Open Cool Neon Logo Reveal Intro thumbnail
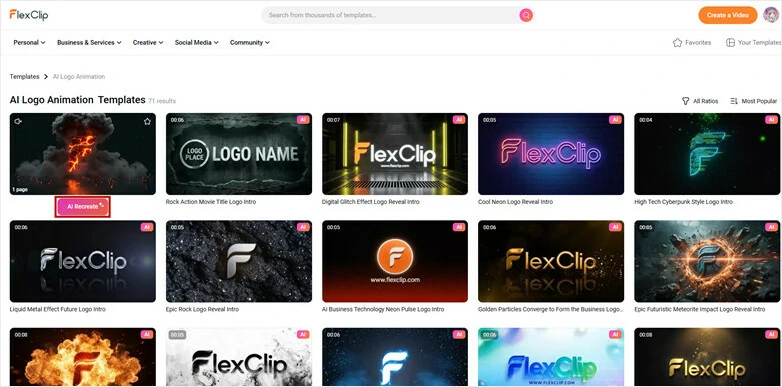Viewport: 782px width, 387px height. pos(551,154)
